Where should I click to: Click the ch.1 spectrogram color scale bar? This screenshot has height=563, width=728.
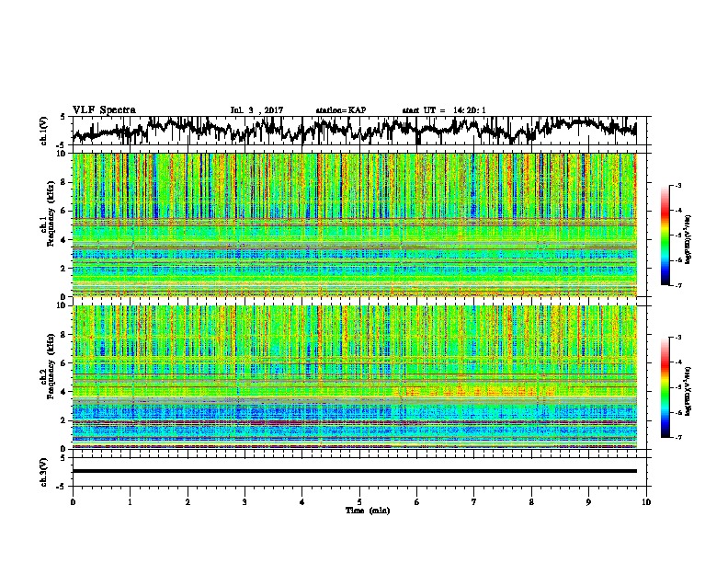coord(665,236)
